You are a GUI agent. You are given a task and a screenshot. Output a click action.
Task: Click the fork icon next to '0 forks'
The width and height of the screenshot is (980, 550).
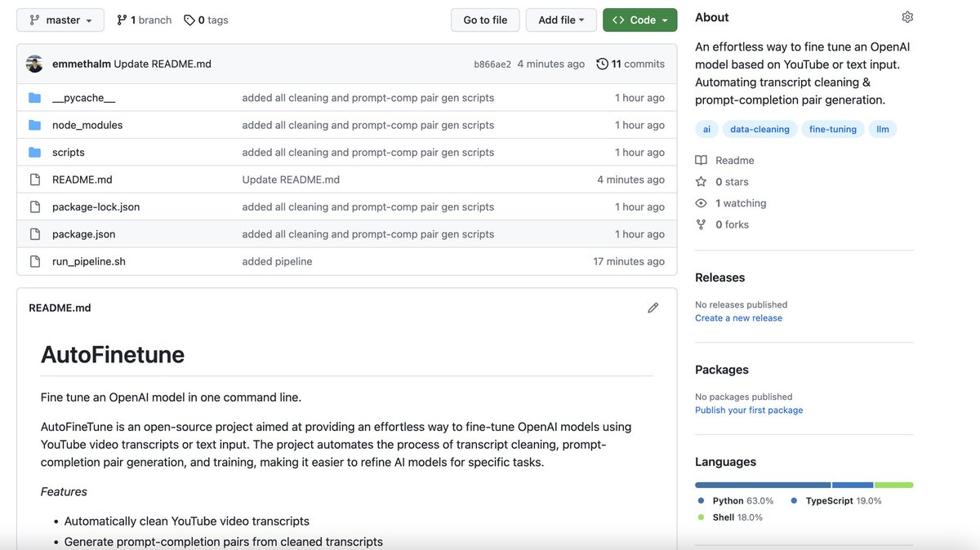click(701, 224)
